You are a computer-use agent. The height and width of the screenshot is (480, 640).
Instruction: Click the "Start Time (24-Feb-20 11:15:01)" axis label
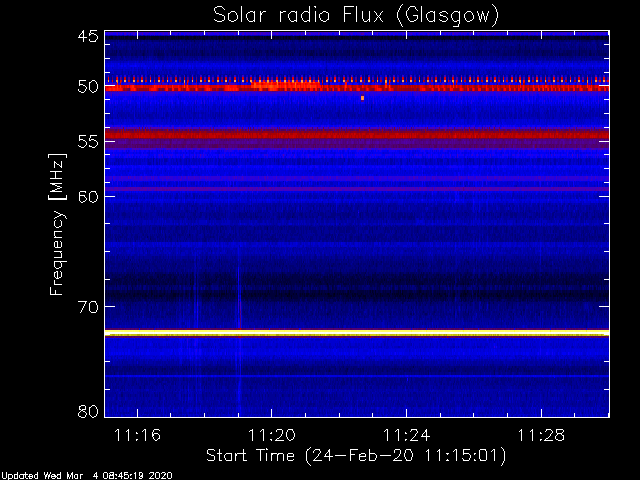point(356,456)
